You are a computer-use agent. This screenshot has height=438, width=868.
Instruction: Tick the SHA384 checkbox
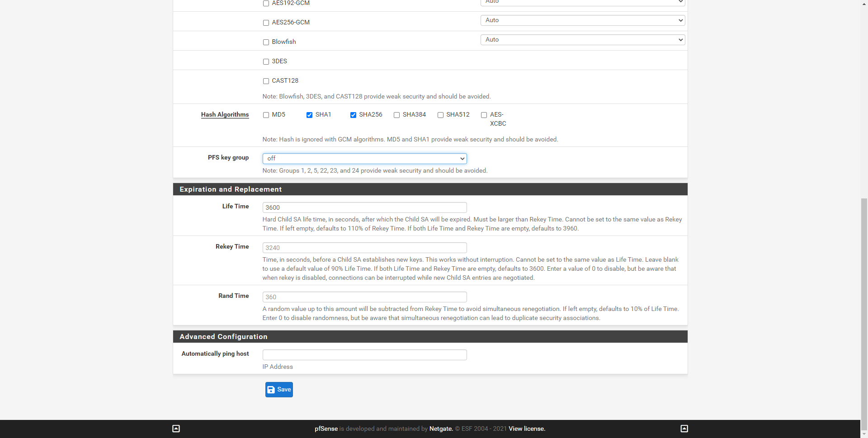396,115
